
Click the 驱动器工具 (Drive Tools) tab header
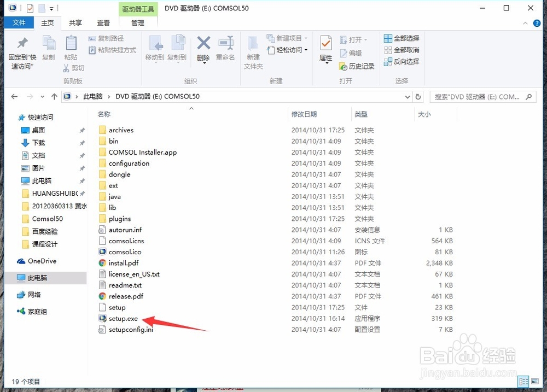tap(138, 9)
